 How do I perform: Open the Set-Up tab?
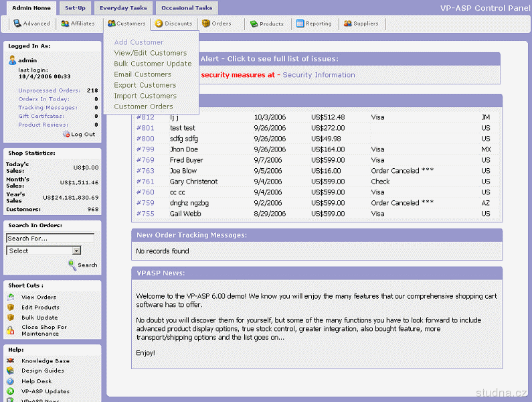coord(74,8)
